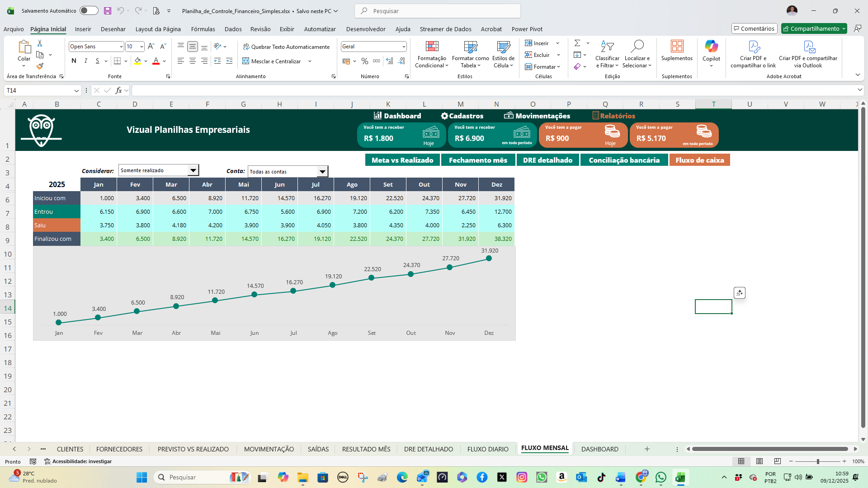Click center horizontal alignment icon
The width and height of the screenshot is (868, 488).
point(193,61)
